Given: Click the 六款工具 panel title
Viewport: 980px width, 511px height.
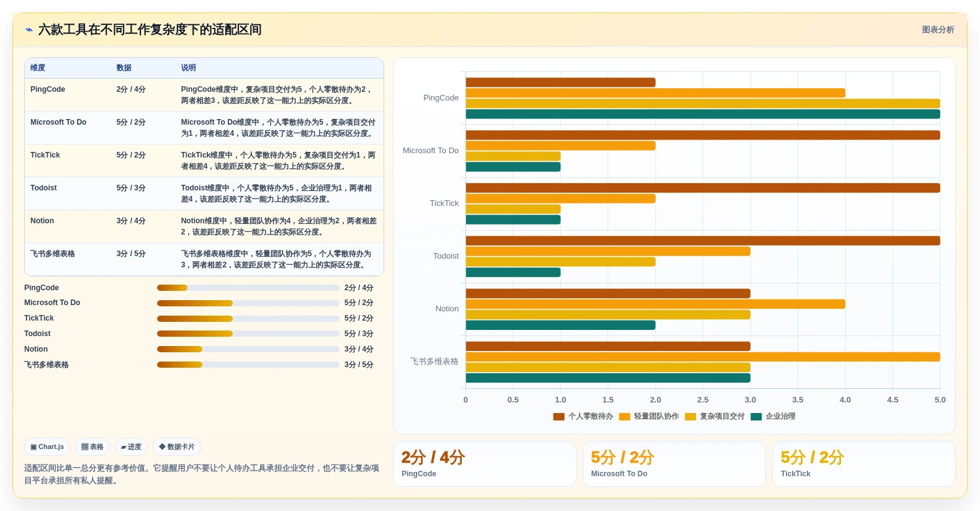Looking at the screenshot, I should click(x=150, y=30).
